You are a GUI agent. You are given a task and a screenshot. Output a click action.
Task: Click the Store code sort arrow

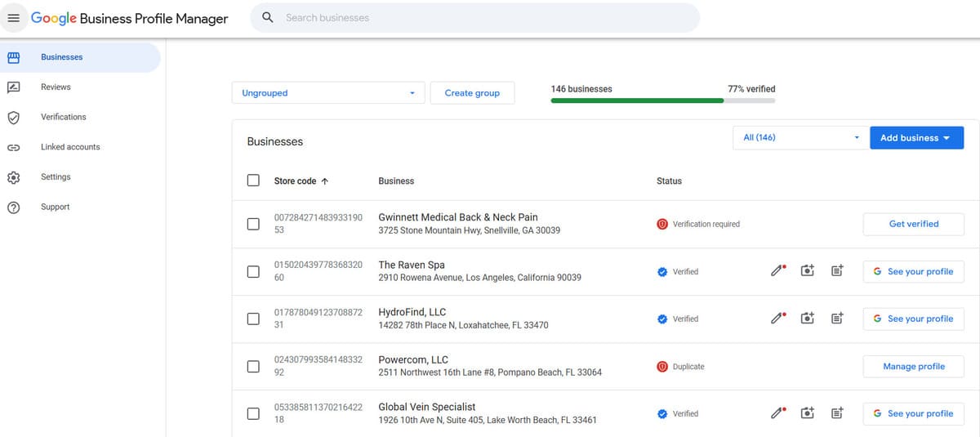tap(325, 181)
